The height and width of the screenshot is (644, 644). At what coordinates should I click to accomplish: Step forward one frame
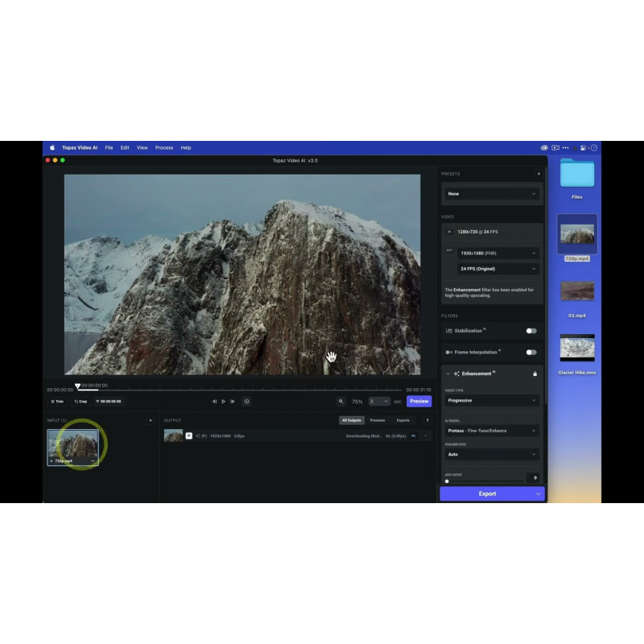(x=233, y=401)
